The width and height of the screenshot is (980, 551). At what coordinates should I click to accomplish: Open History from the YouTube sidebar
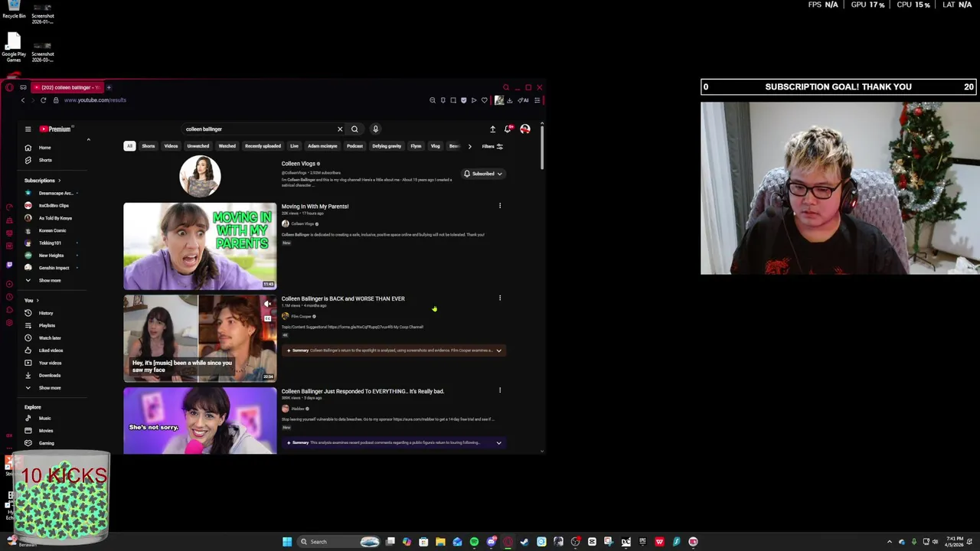click(46, 313)
